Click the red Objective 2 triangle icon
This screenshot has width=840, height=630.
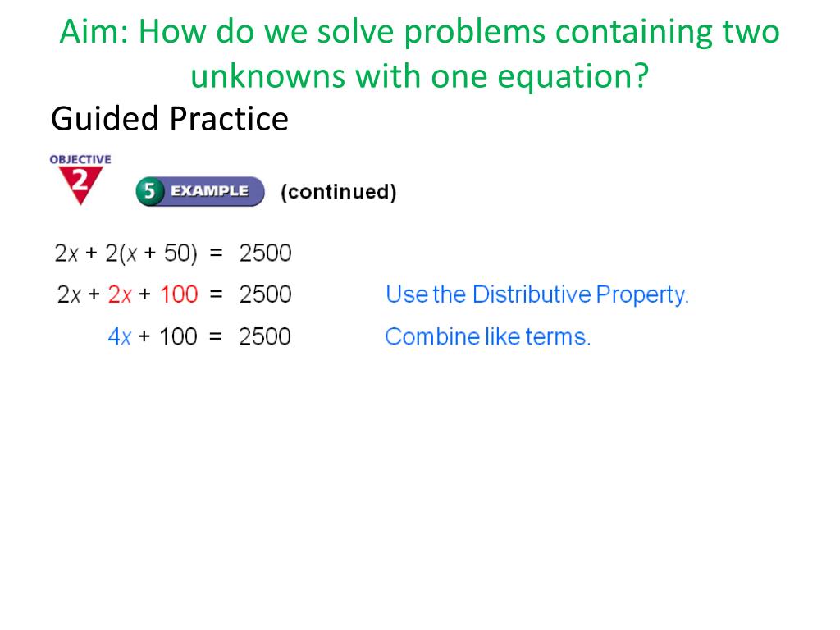[80, 185]
